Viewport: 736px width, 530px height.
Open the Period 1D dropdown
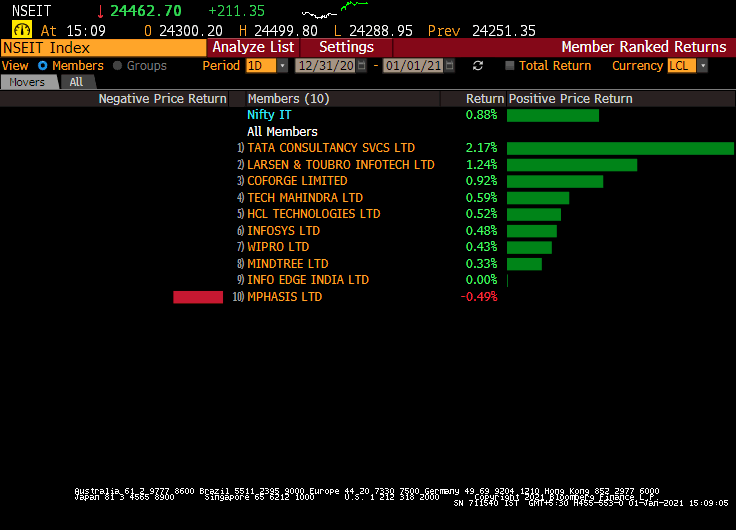pos(282,66)
